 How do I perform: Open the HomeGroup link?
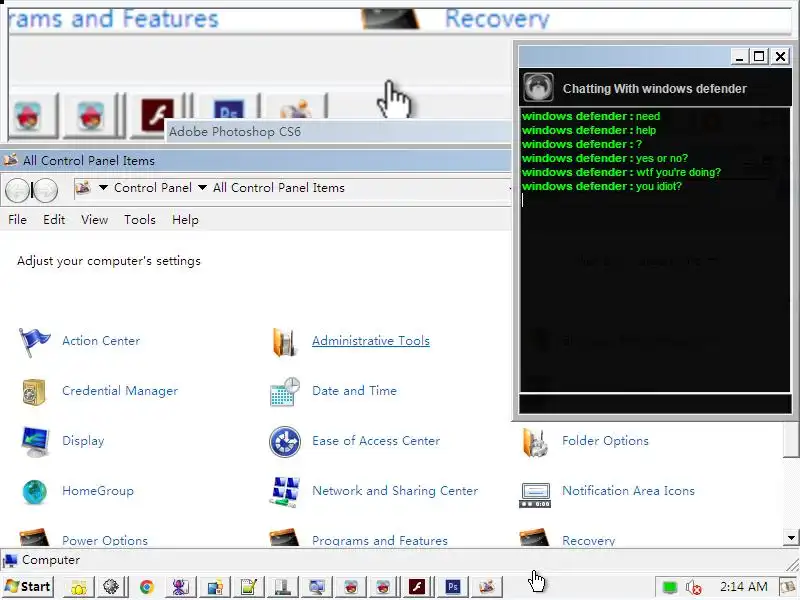98,491
